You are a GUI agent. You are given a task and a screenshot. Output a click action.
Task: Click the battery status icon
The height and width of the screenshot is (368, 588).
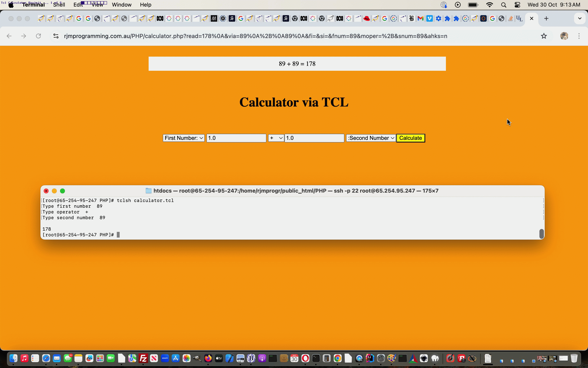tap(473, 5)
